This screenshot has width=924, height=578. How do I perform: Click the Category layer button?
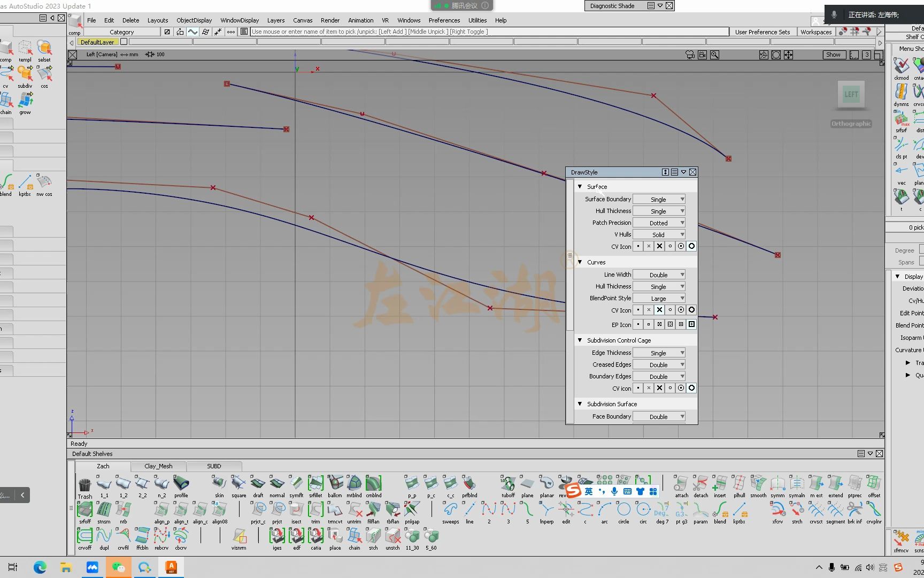click(122, 32)
